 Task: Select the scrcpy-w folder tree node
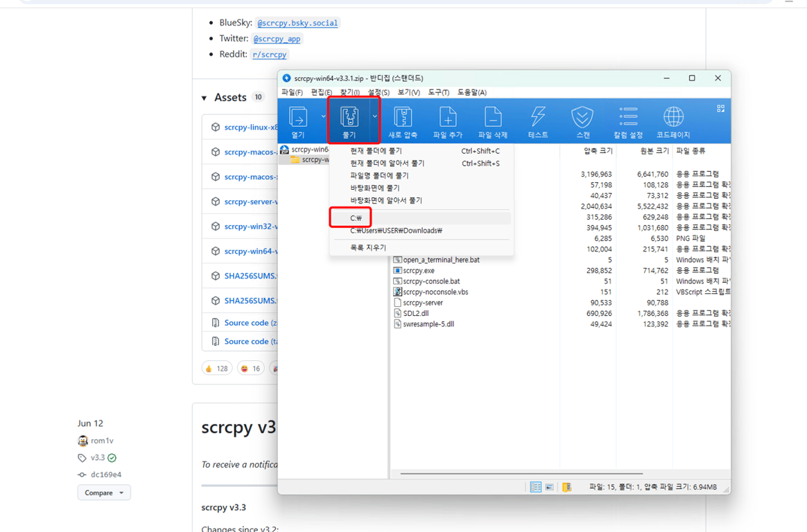pyautogui.click(x=310, y=160)
